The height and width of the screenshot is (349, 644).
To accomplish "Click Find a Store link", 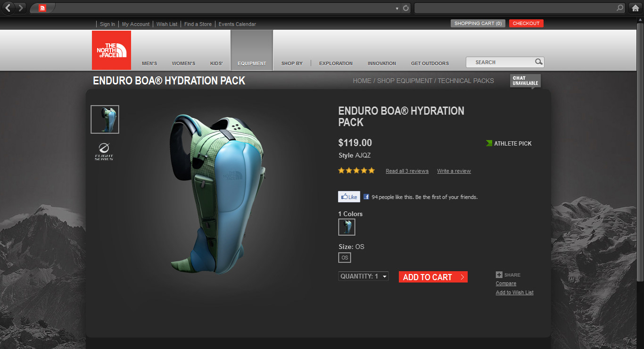I will pyautogui.click(x=198, y=24).
